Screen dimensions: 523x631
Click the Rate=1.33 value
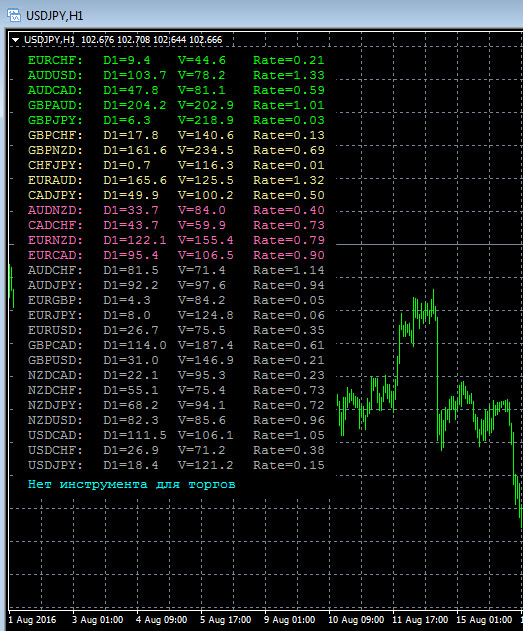click(289, 75)
